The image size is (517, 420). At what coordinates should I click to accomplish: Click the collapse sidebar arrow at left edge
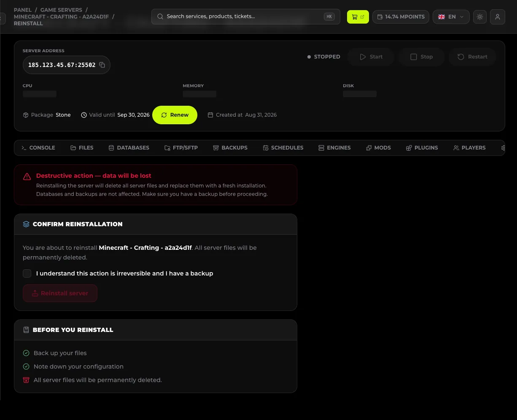(x=2, y=18)
